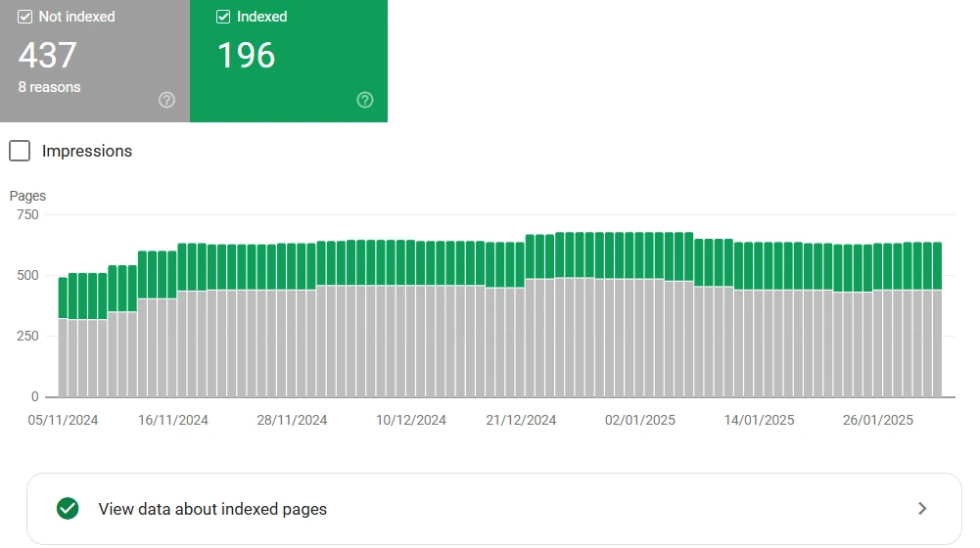
Task: Click the 16/11/2024 date label
Action: (x=173, y=420)
